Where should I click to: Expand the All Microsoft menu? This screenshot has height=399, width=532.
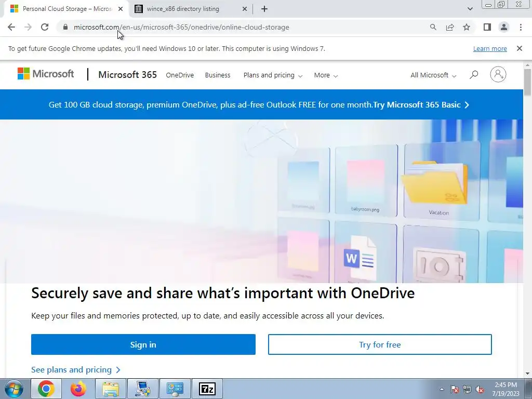coord(433,75)
